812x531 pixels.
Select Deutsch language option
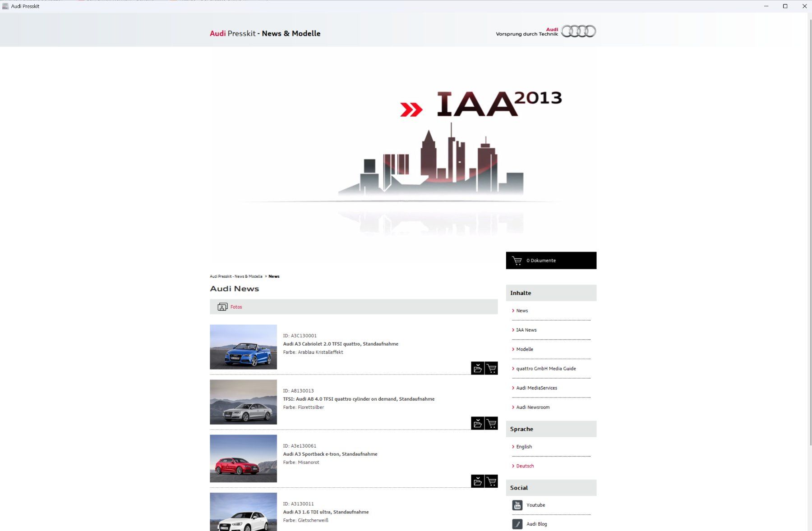tap(525, 466)
